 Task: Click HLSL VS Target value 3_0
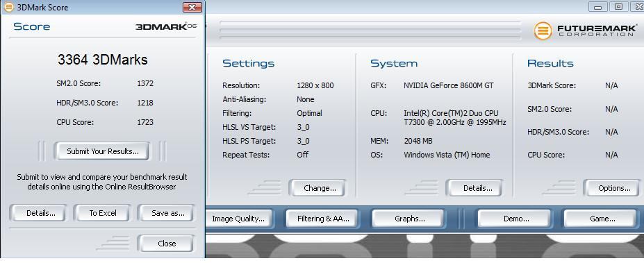(x=303, y=127)
